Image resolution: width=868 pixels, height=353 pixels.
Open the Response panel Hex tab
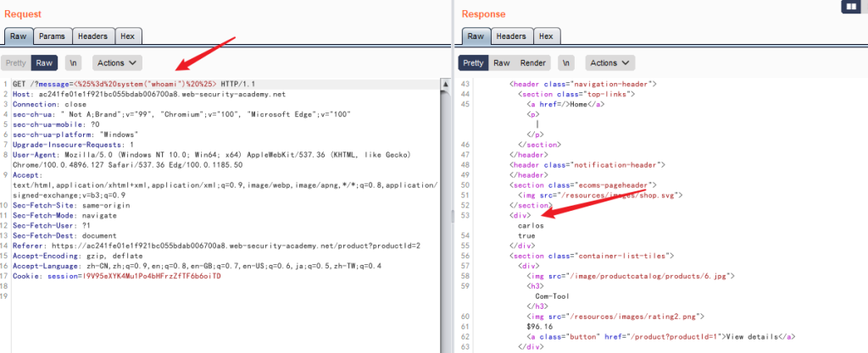pyautogui.click(x=546, y=36)
